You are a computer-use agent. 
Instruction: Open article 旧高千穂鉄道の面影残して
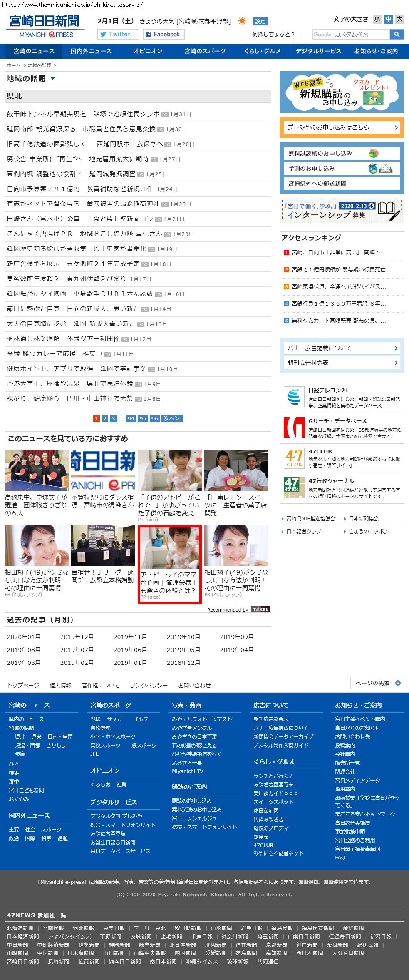click(x=84, y=144)
